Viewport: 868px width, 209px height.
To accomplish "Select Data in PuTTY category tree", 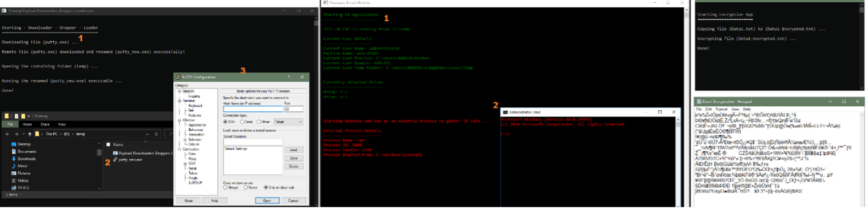I will tap(192, 154).
